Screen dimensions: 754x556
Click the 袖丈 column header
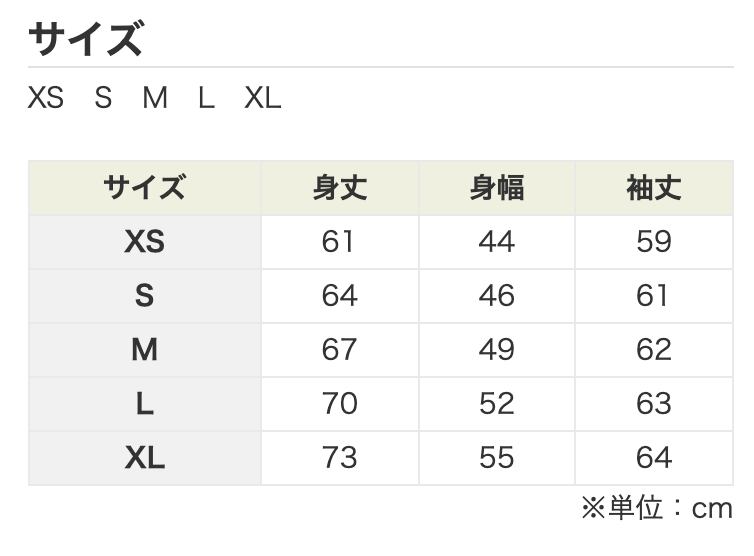pos(653,188)
